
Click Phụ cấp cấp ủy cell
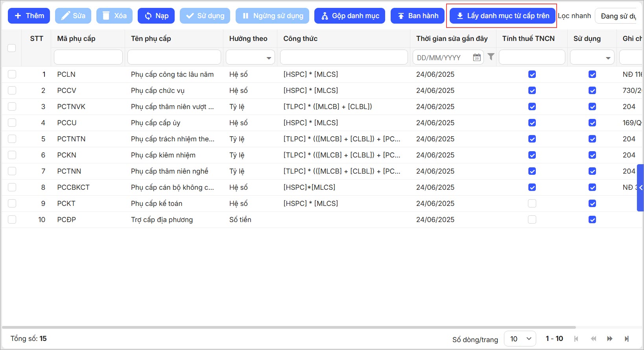tap(156, 123)
